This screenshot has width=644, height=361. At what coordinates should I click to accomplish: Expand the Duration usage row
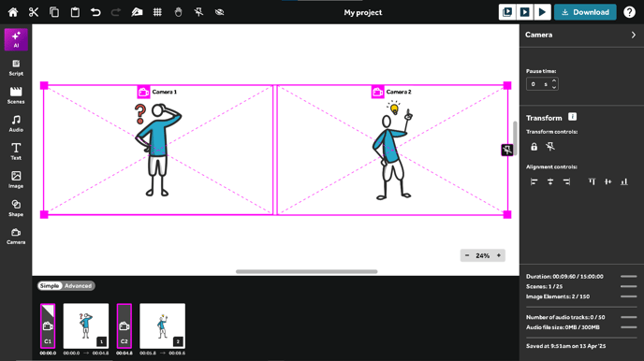(629, 277)
